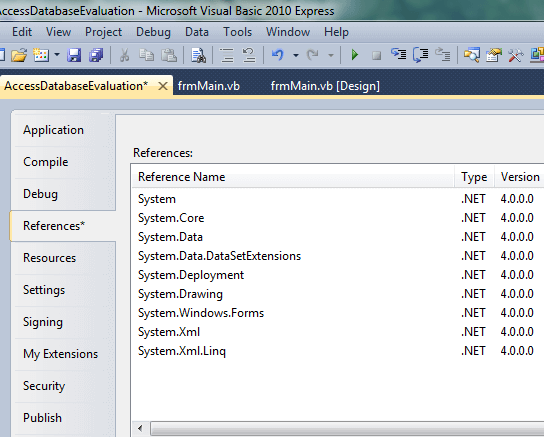Select the System reference row
Screen dimensions: 544x437
coord(338,199)
